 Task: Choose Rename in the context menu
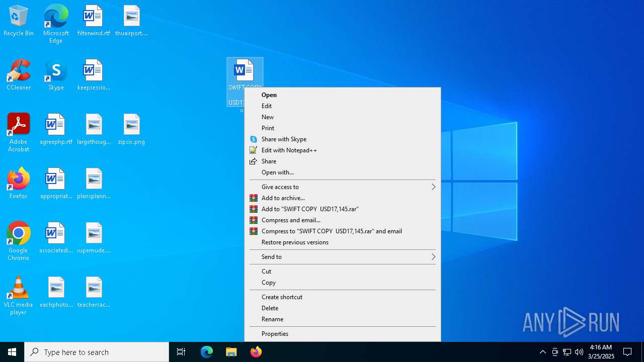pyautogui.click(x=343, y=319)
